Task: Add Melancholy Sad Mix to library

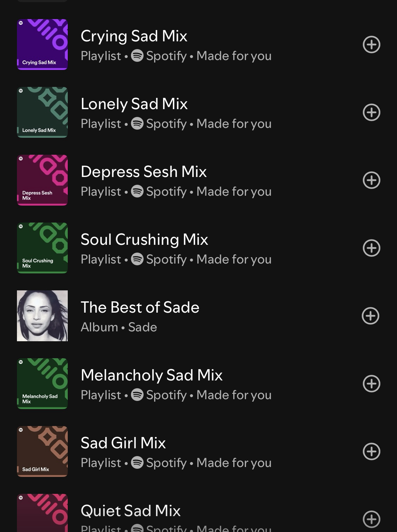Action: click(371, 384)
